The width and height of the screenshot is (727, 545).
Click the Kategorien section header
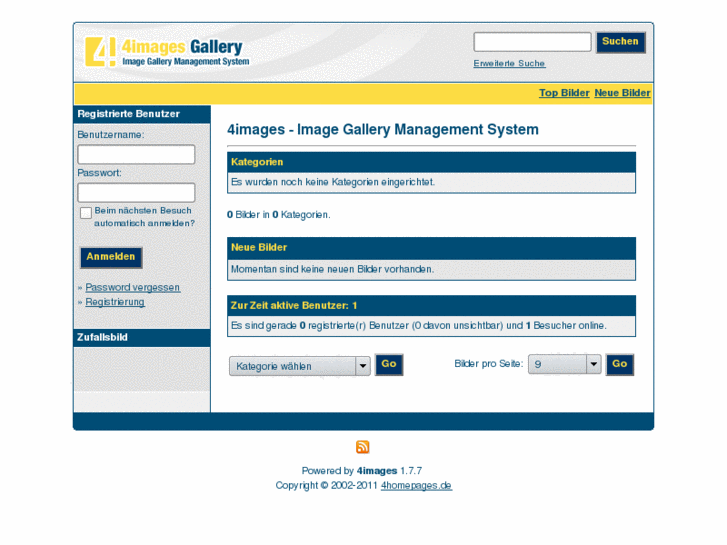431,162
